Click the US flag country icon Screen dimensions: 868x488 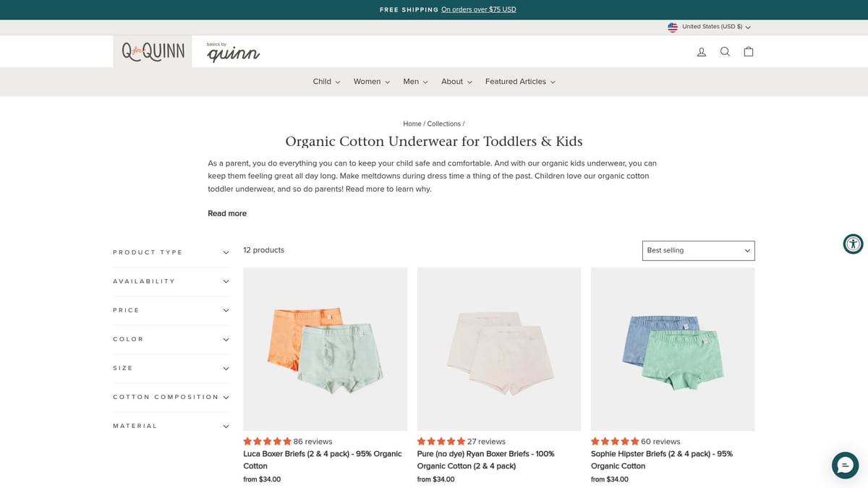pyautogui.click(x=673, y=27)
